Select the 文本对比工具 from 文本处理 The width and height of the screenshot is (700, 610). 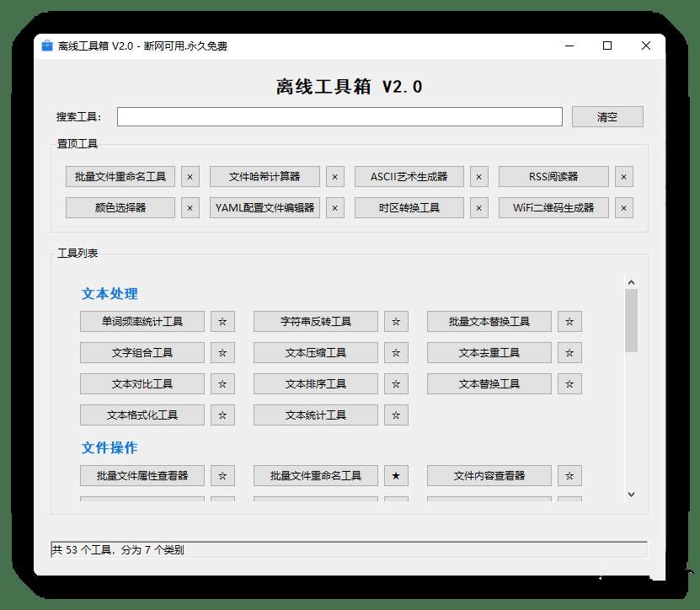[140, 383]
